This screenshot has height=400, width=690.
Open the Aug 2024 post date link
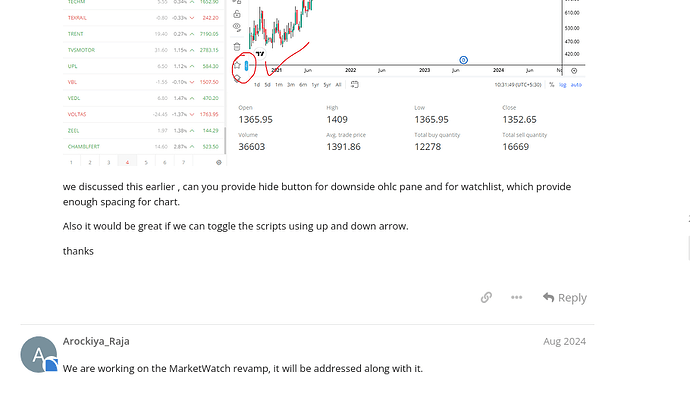tap(564, 341)
